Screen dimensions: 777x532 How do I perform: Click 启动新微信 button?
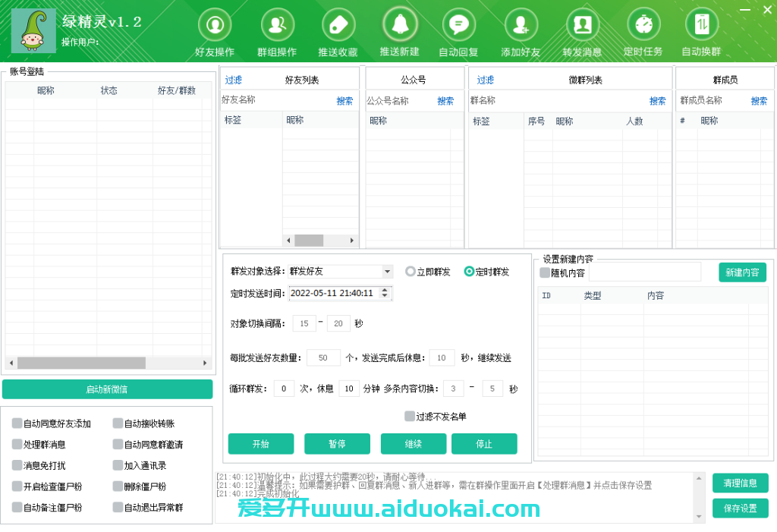pos(108,389)
